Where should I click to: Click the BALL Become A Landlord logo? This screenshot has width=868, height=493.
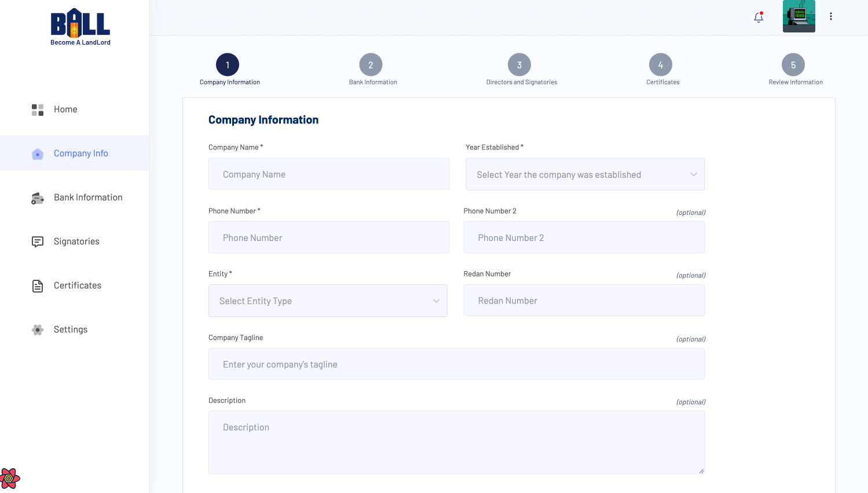click(x=80, y=27)
